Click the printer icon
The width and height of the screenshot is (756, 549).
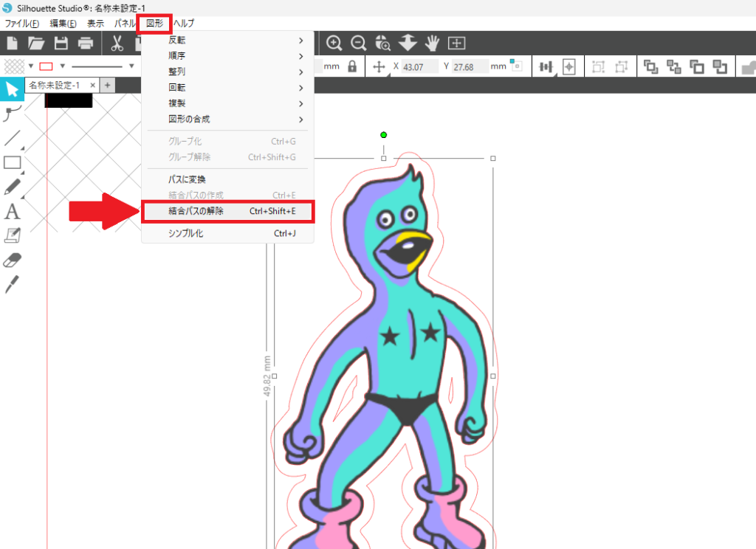click(x=86, y=44)
